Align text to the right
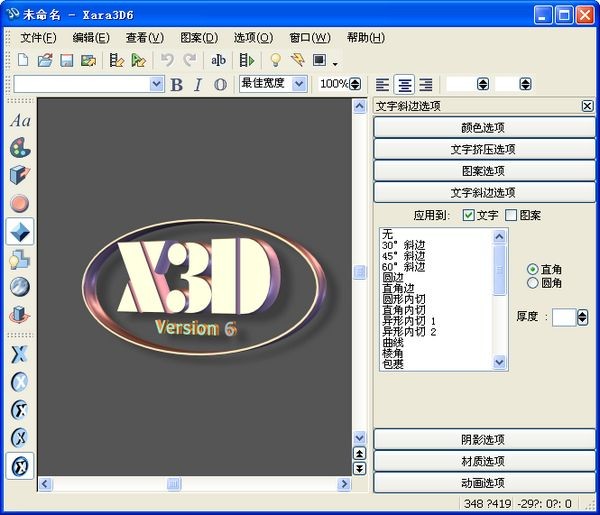The width and height of the screenshot is (600, 515). click(426, 85)
